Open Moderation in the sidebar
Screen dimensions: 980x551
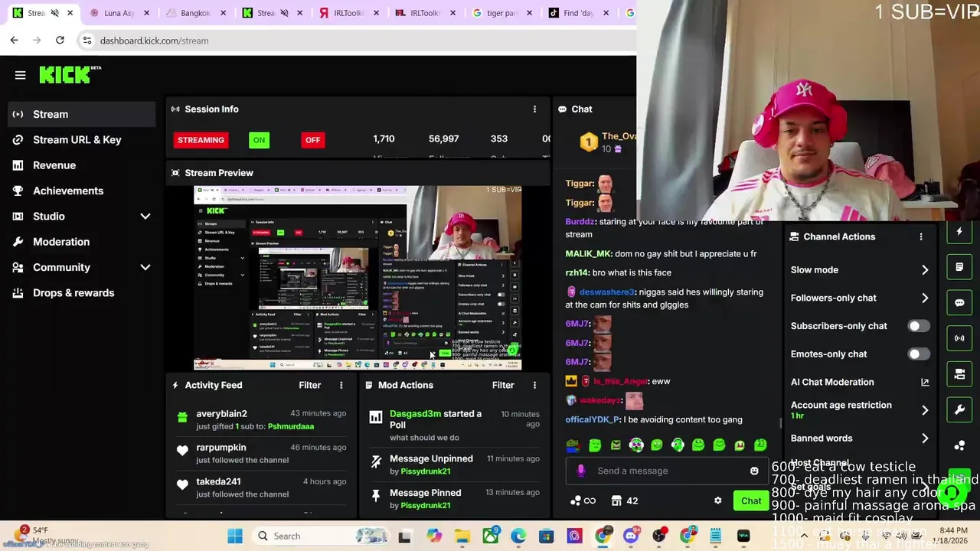click(x=82, y=242)
